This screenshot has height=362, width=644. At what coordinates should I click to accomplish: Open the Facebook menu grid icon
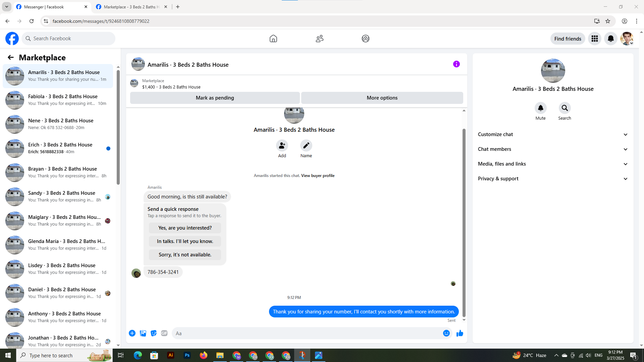(x=595, y=39)
